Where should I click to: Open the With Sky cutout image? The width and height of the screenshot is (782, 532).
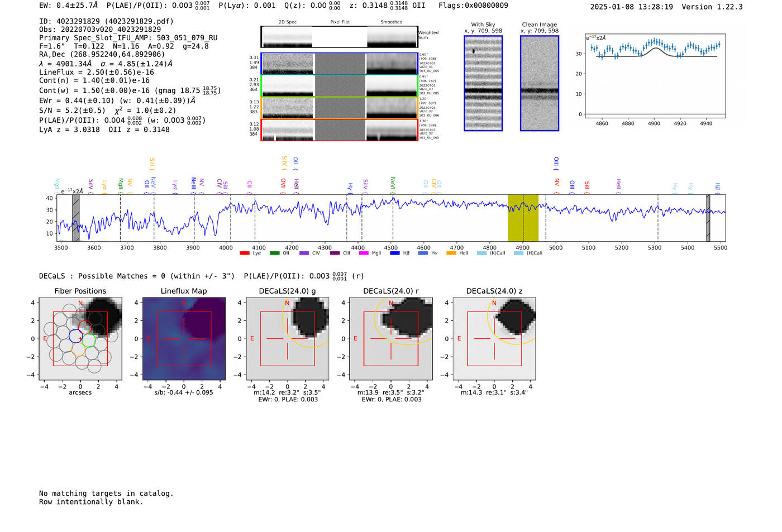pos(483,83)
